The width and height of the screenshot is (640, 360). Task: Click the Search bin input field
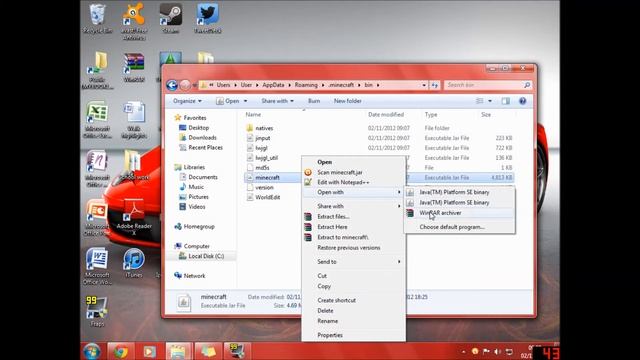point(484,85)
